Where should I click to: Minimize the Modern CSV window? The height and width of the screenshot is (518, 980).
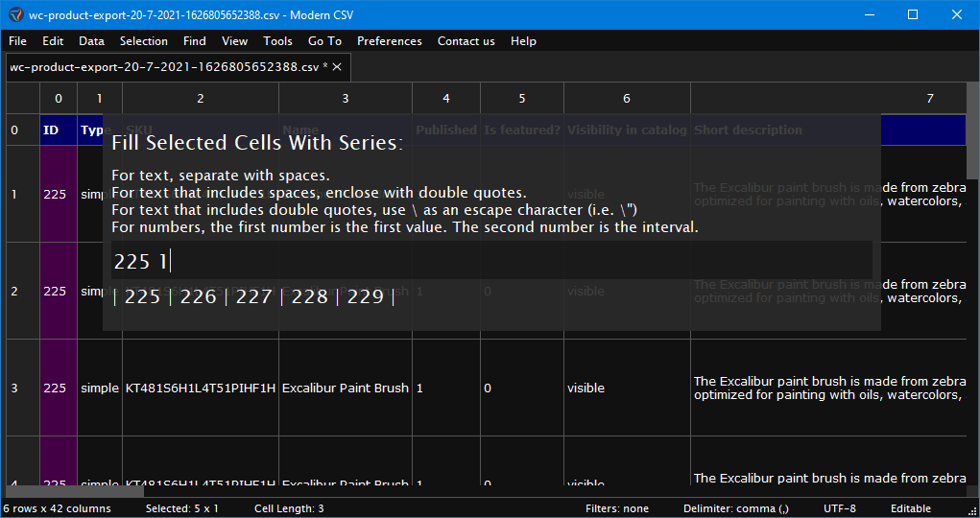pos(869,14)
